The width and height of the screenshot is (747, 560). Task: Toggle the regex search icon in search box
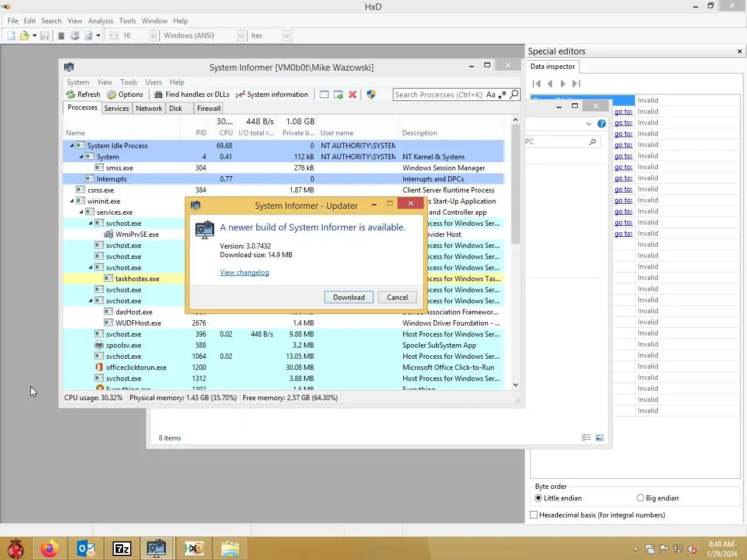(502, 94)
